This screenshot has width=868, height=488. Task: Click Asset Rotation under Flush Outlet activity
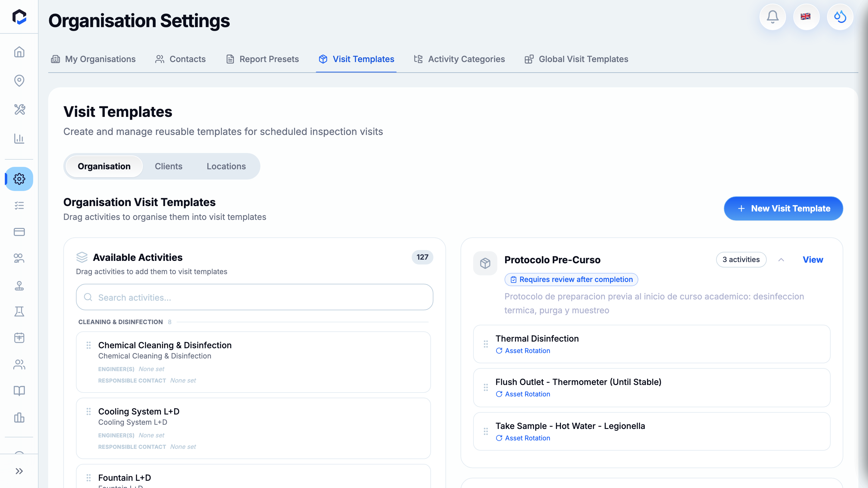point(523,394)
